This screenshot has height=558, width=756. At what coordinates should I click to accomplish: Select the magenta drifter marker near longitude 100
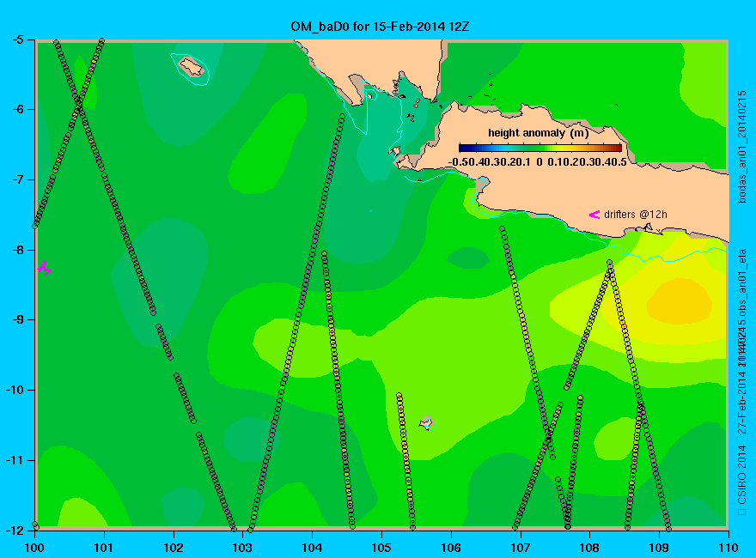(45, 268)
